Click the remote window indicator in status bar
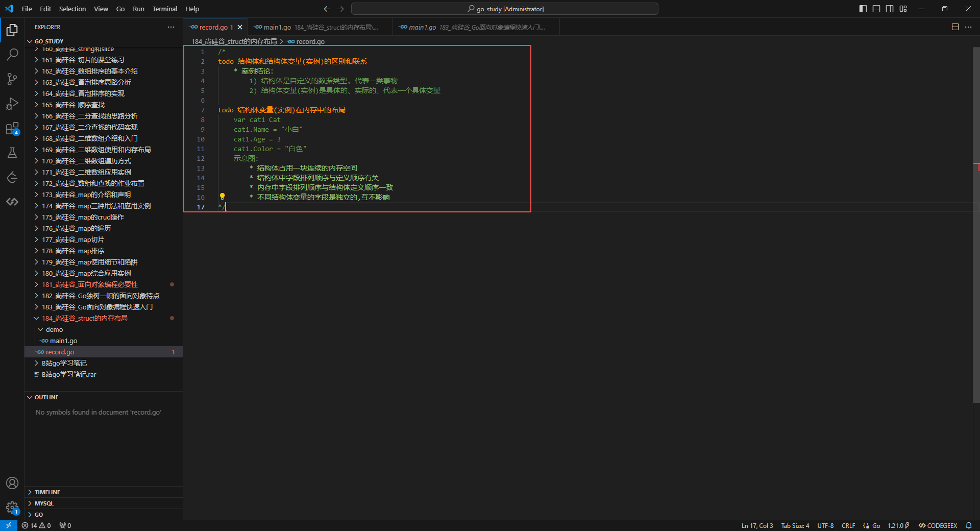This screenshot has width=980, height=531. point(9,525)
